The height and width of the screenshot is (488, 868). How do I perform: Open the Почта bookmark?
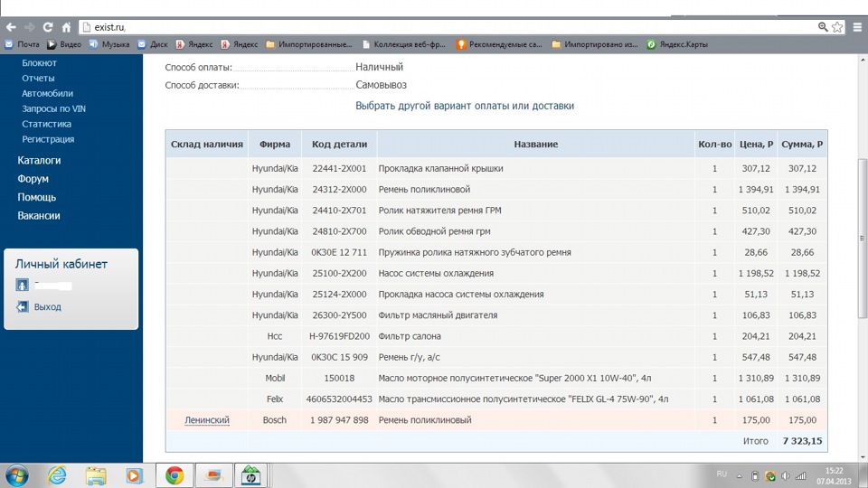pos(22,44)
